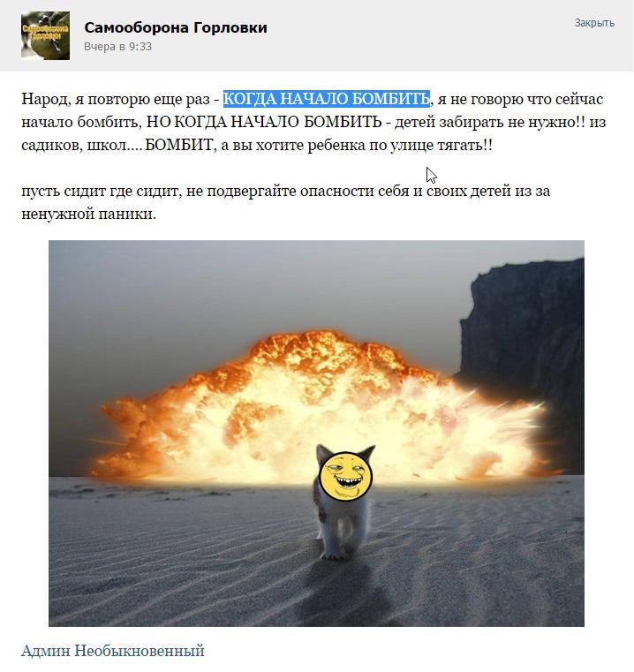
Task: Click the paragraph starting пусть сидит где сидит
Action: [x=285, y=202]
